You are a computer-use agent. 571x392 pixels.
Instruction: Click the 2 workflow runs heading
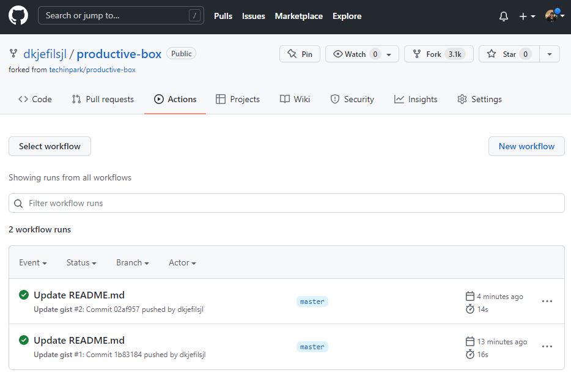click(40, 229)
